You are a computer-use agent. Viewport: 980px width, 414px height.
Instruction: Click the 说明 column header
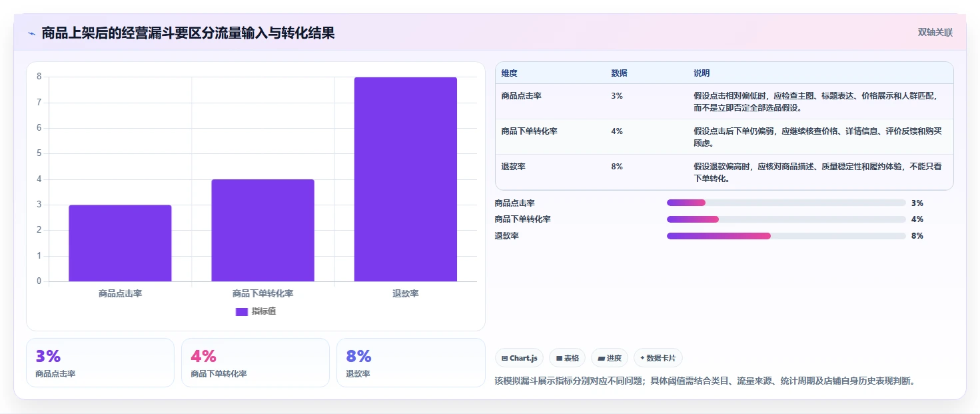pos(702,73)
